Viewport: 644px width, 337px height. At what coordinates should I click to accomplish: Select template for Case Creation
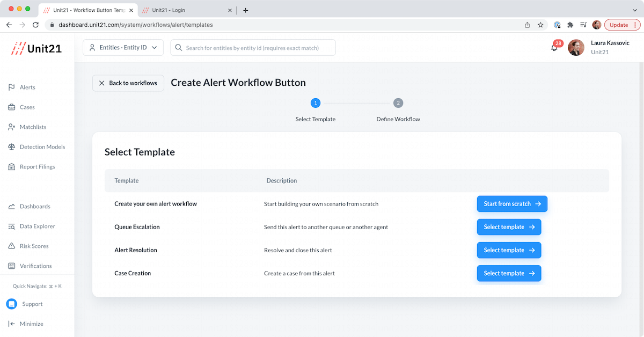509,273
